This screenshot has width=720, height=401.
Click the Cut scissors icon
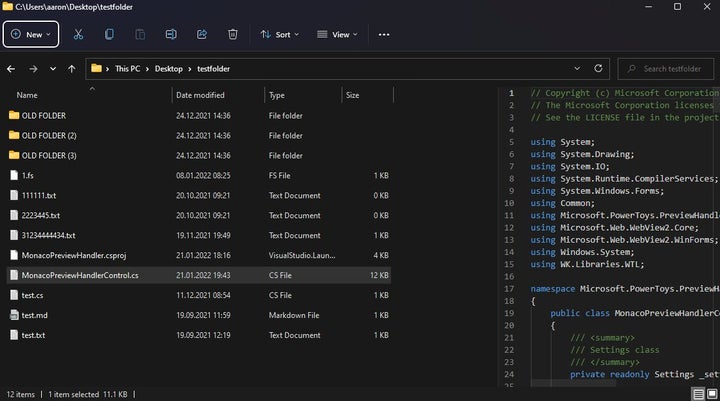tap(78, 34)
